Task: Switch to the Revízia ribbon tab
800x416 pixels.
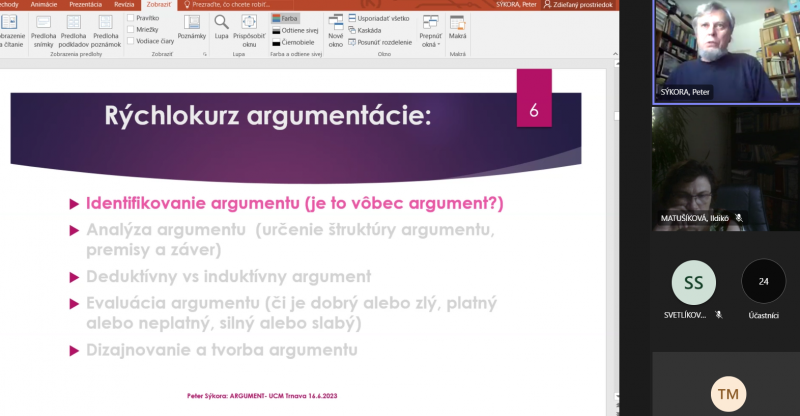Action: click(x=124, y=4)
